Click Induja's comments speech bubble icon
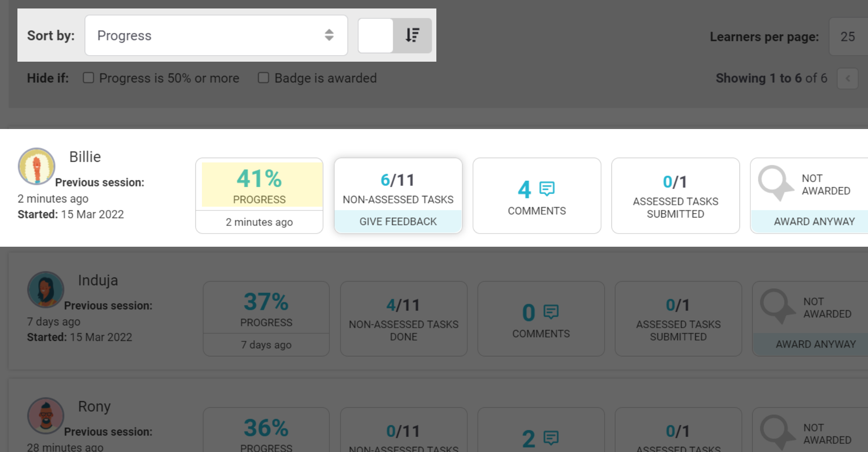Image resolution: width=868 pixels, height=452 pixels. click(551, 312)
